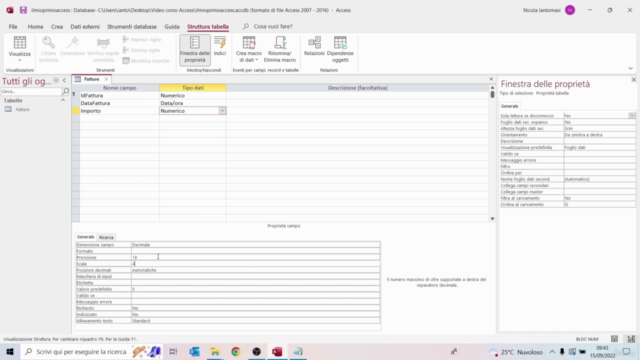
Task: Select the field properties Generale tab
Action: pyautogui.click(x=85, y=237)
